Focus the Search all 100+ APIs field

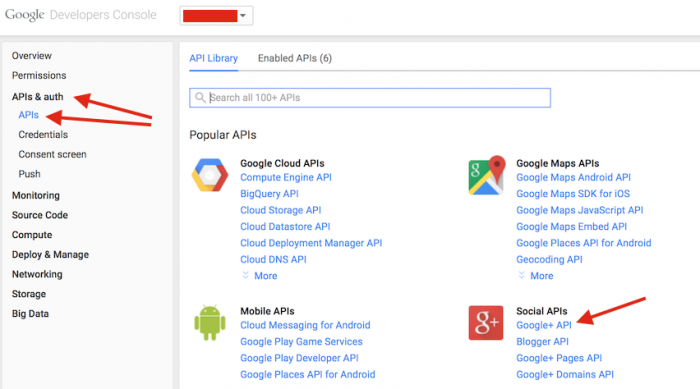tap(370, 98)
